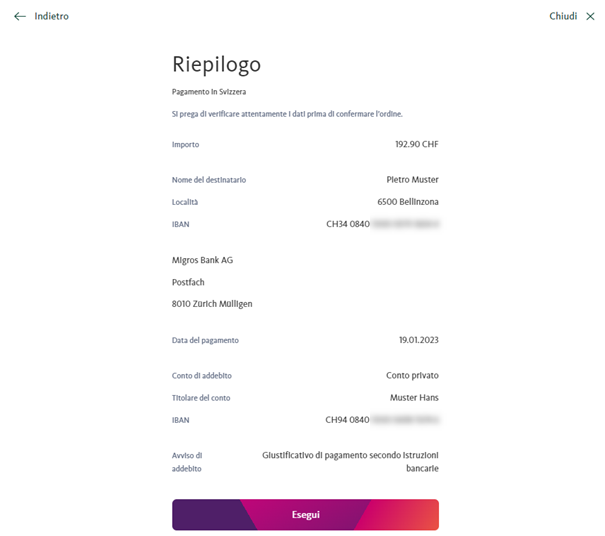Click the locality 6500 Bellinzona

click(408, 202)
